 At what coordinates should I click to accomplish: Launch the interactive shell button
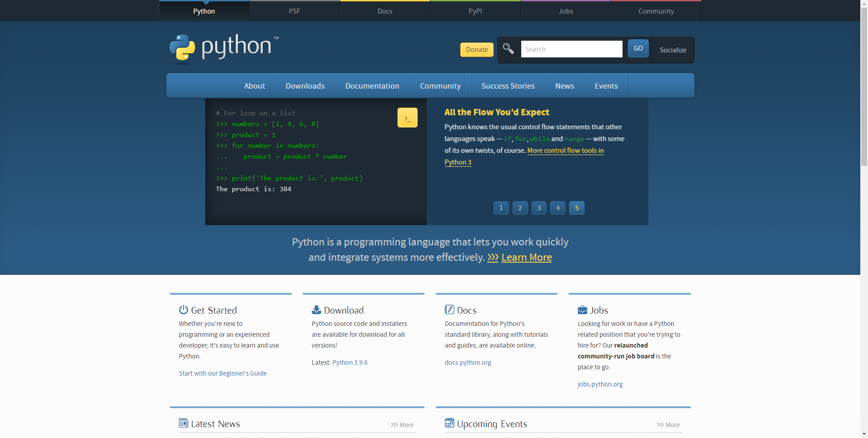[407, 118]
